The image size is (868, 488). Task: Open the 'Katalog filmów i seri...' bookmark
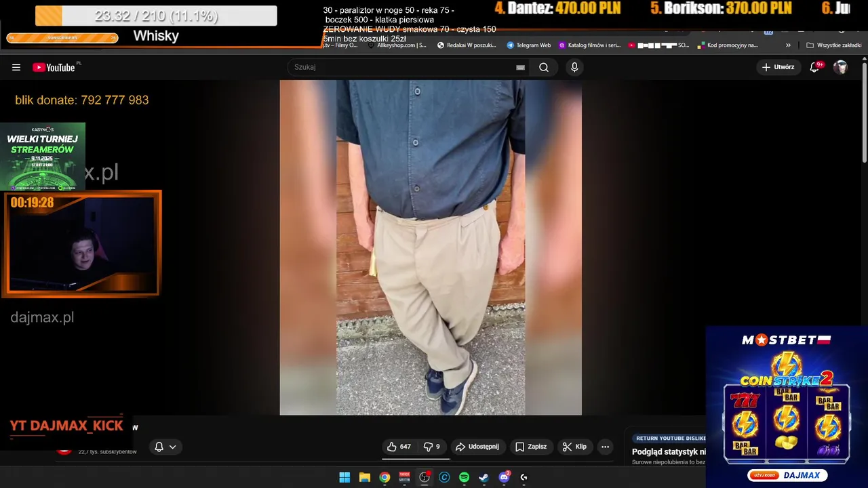[x=589, y=45]
